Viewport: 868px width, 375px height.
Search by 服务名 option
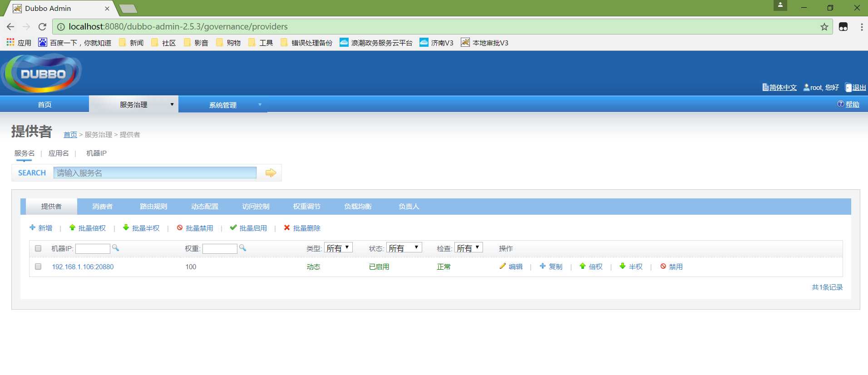[25, 153]
